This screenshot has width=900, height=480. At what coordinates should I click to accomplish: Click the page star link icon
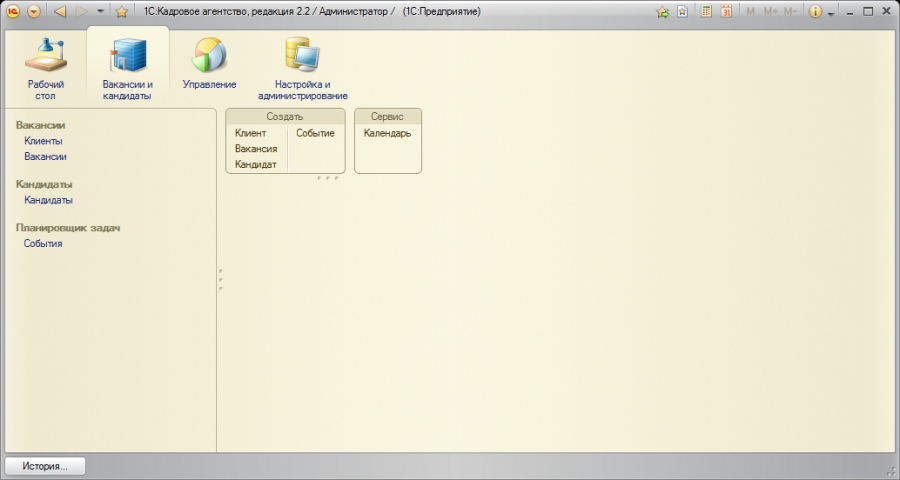pyautogui.click(x=682, y=11)
